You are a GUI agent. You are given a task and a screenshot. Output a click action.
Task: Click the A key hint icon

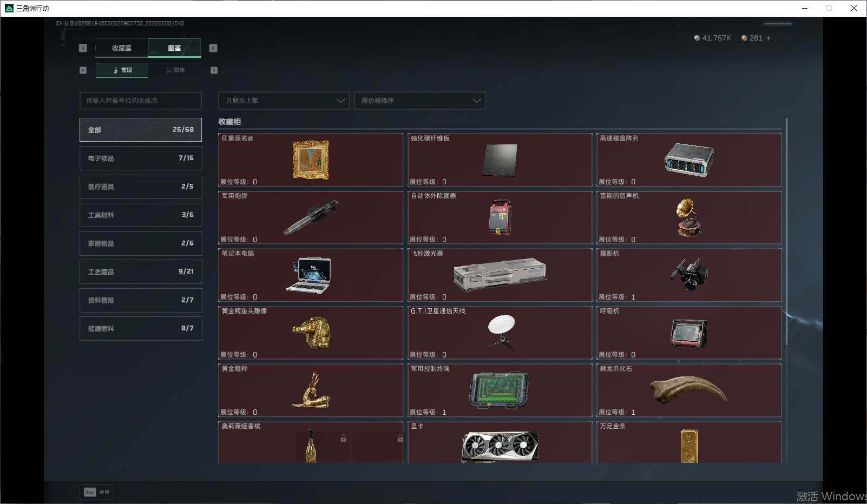tap(83, 70)
